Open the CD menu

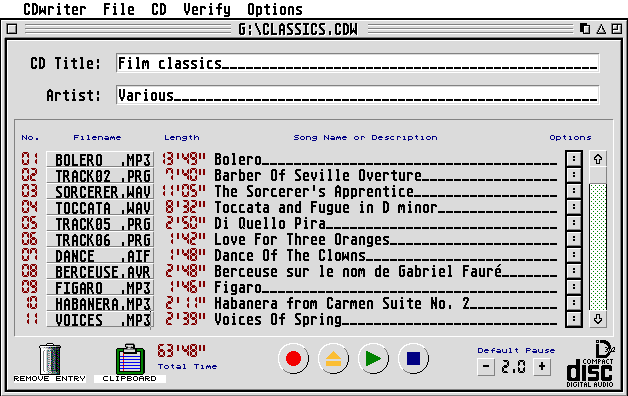coord(159,9)
